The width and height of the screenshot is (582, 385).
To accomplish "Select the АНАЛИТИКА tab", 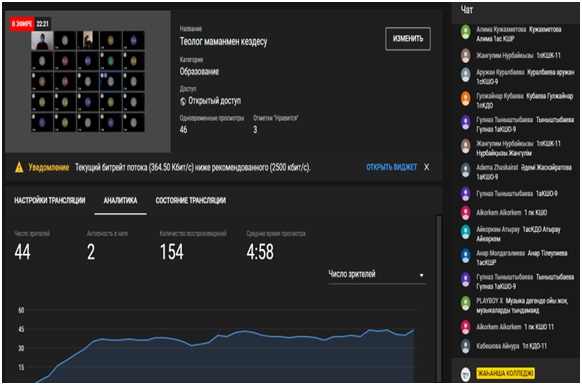I will click(x=120, y=201).
